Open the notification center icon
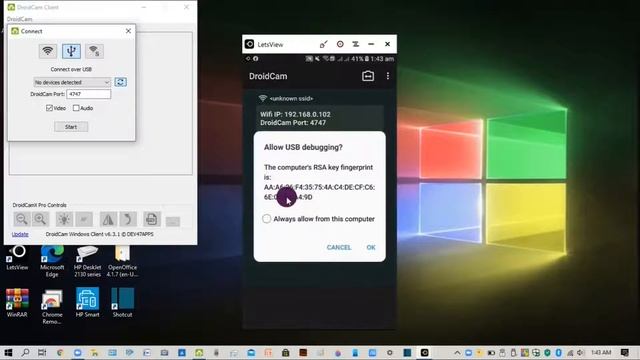This screenshot has width=640, height=360. [x=624, y=353]
